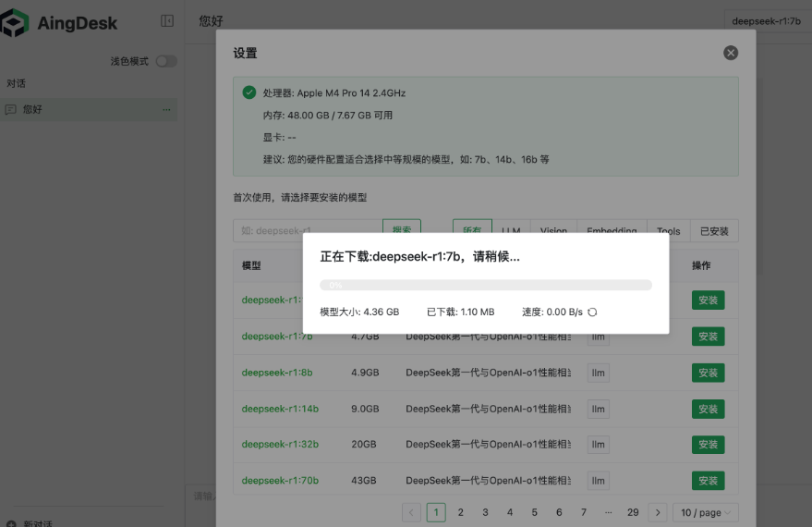812x527 pixels.
Task: Go to page 29 in pagination
Action: click(x=633, y=512)
